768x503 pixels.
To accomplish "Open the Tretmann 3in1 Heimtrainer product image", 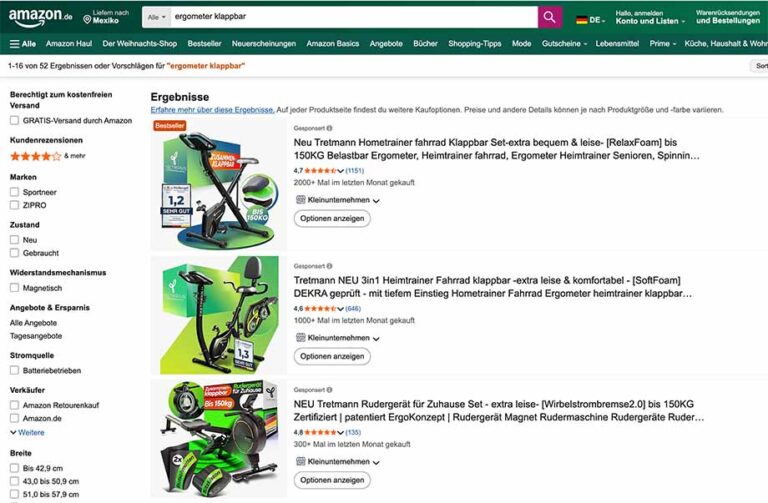I will coord(218,315).
